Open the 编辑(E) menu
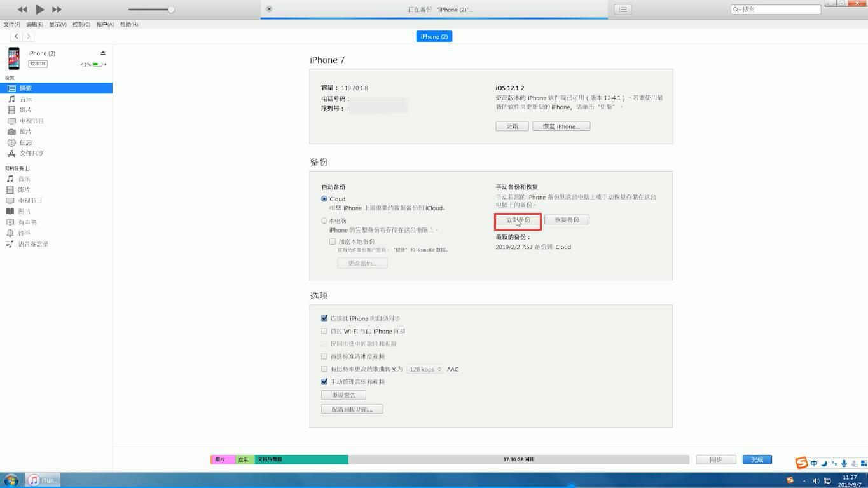This screenshot has width=868, height=488. (35, 24)
